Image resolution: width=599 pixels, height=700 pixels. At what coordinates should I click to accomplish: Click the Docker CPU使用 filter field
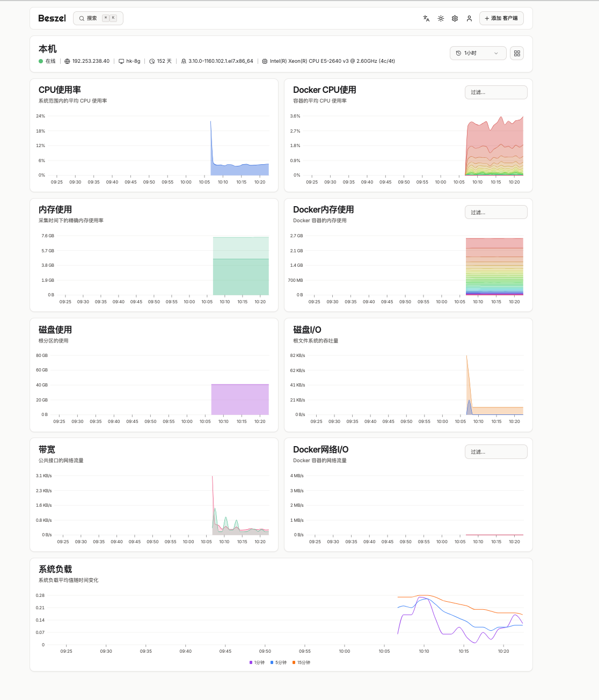pos(496,92)
